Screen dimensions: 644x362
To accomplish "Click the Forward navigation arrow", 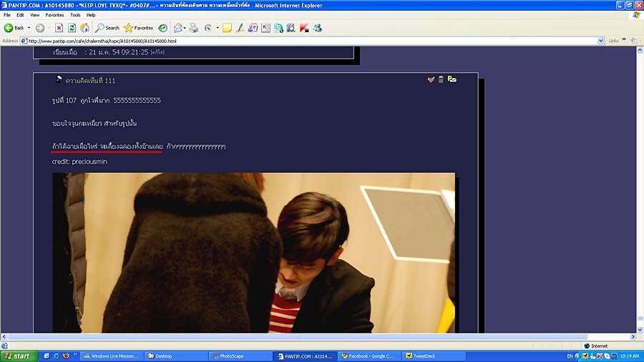I will pyautogui.click(x=40, y=28).
